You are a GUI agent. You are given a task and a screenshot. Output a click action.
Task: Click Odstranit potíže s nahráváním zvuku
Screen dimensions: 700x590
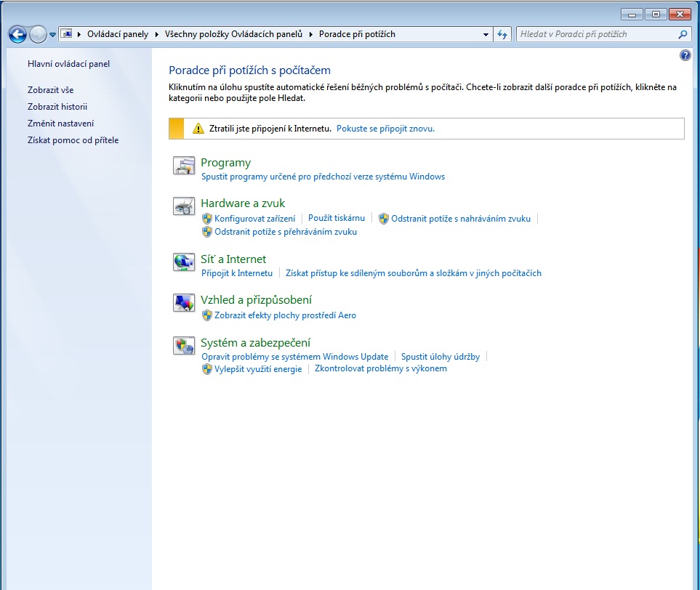coord(461,219)
